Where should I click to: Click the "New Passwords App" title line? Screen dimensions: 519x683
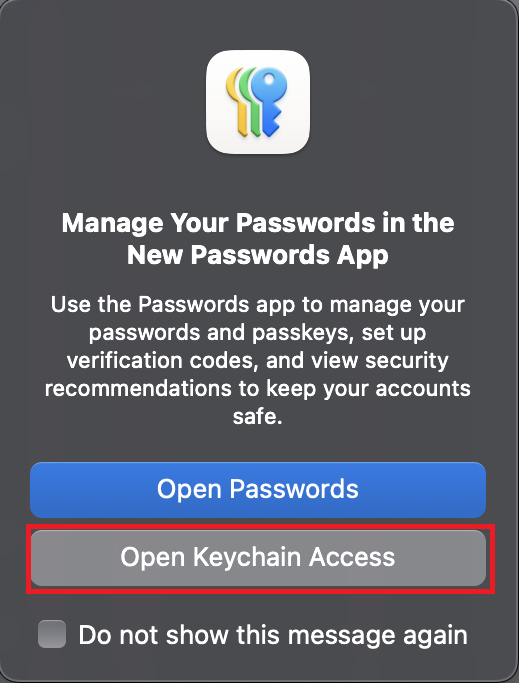click(x=258, y=255)
